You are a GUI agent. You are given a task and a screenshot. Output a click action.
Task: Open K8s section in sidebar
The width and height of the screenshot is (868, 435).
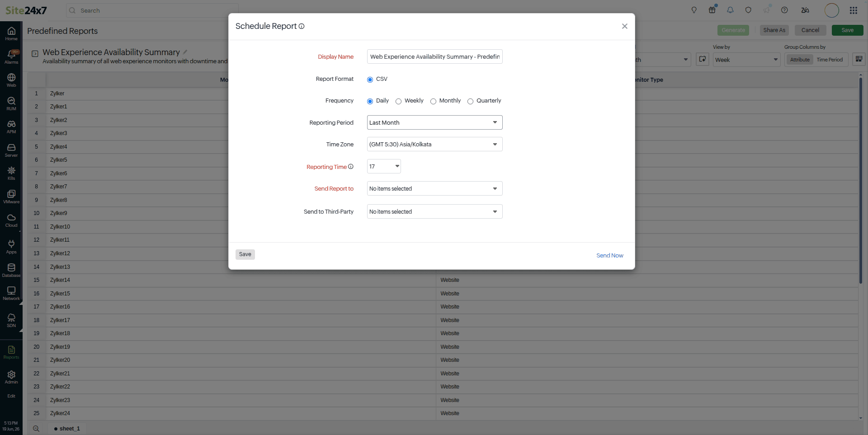pyautogui.click(x=11, y=173)
